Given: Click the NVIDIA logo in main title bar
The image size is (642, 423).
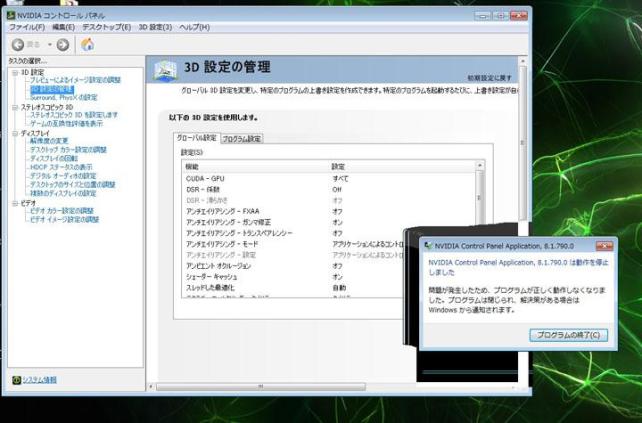Looking at the screenshot, I should point(11,16).
